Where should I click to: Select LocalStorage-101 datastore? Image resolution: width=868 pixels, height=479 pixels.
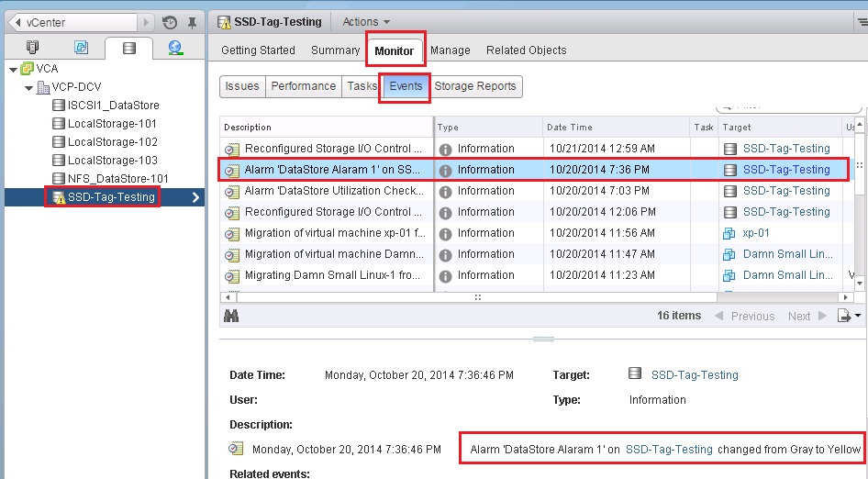(112, 124)
